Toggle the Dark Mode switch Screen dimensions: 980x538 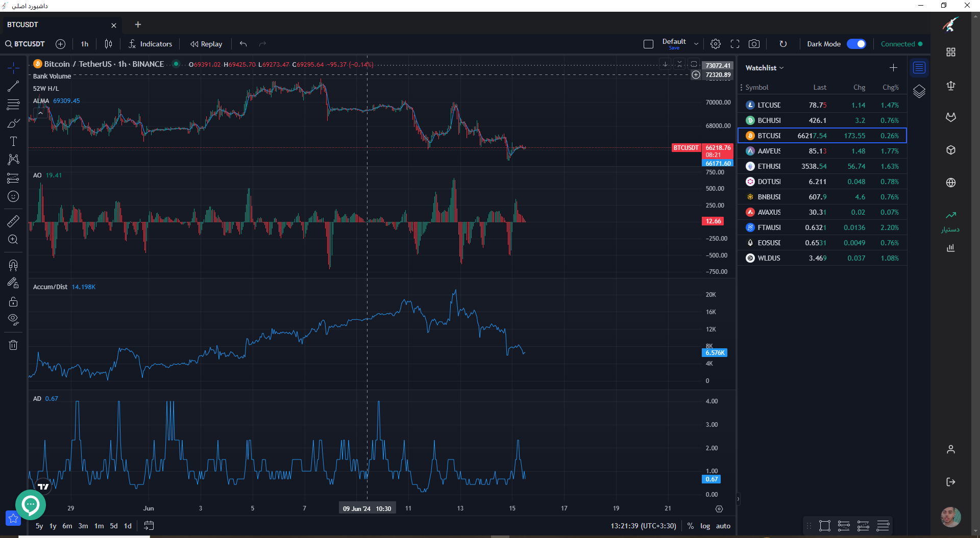click(856, 44)
